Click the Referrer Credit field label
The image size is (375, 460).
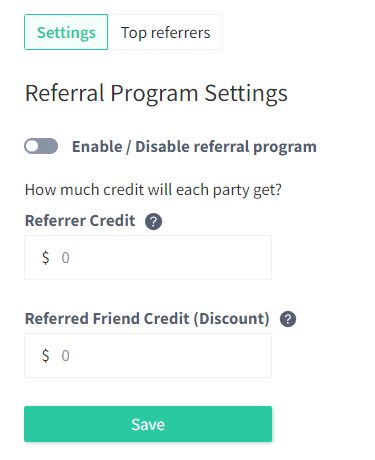(x=80, y=221)
